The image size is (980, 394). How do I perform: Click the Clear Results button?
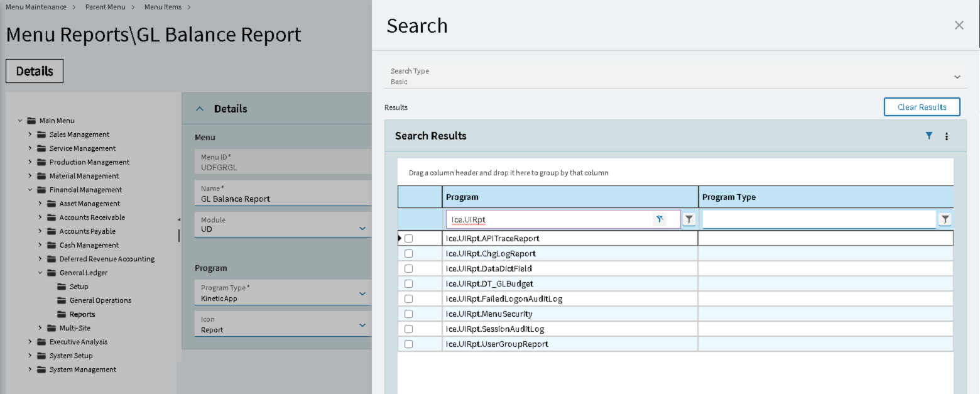pos(922,107)
